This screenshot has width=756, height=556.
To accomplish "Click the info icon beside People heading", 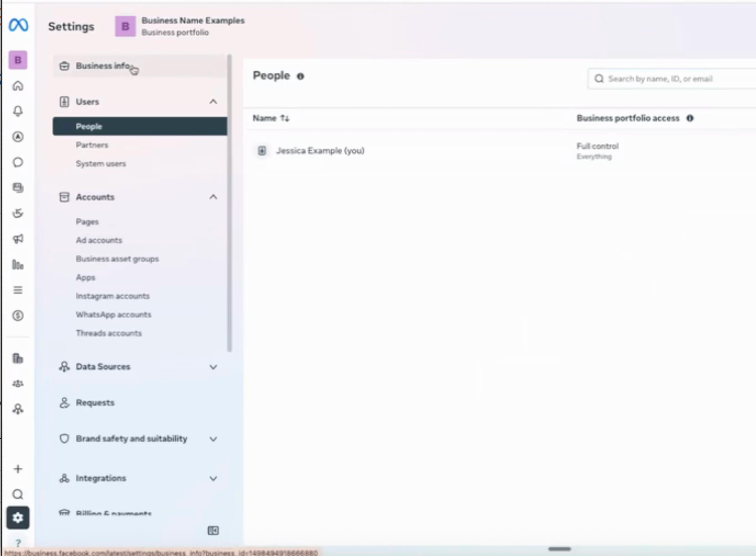I will coord(300,76).
